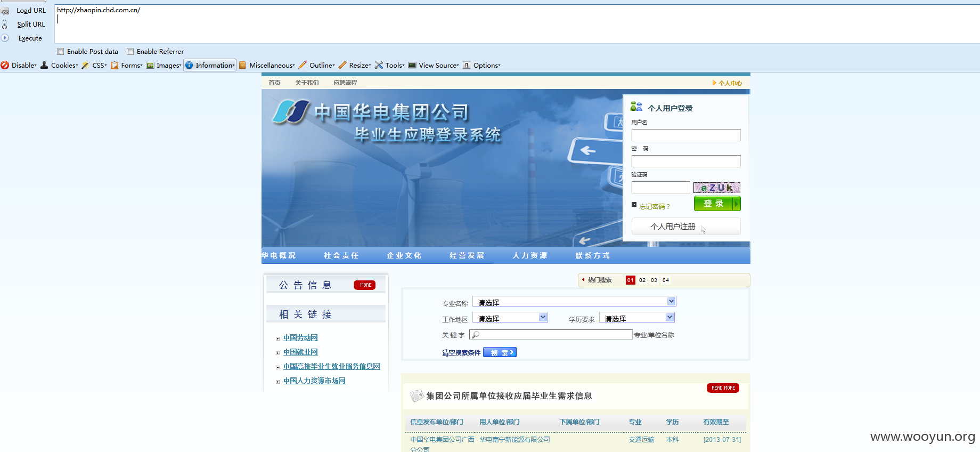Click the newspaper icon beside graduate demand heading
Image resolution: width=980 pixels, height=452 pixels.
click(417, 396)
